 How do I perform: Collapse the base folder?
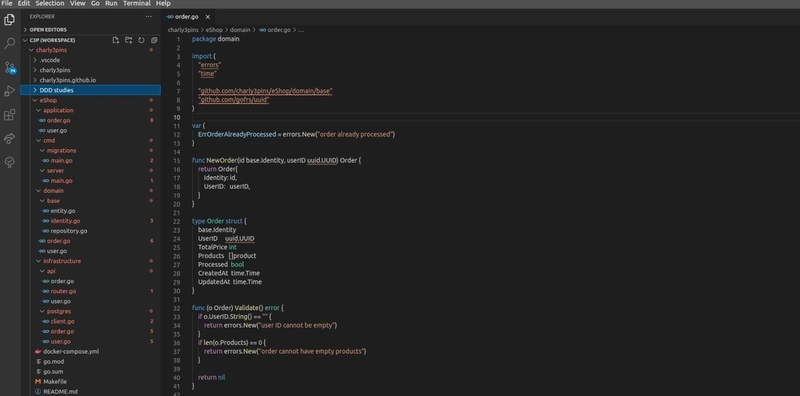(x=90, y=201)
